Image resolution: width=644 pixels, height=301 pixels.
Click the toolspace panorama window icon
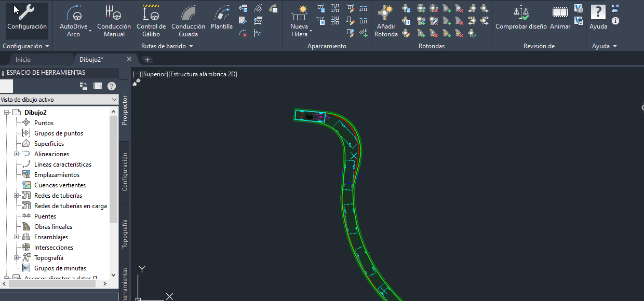point(98,86)
